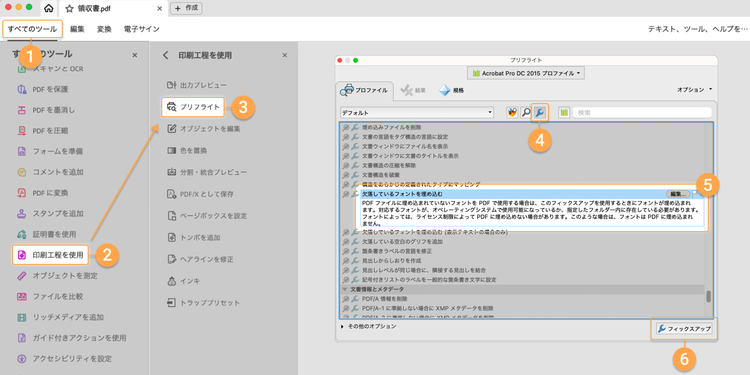Open the すべてのツール menu
Viewport: 750px width, 375px height.
[x=33, y=29]
